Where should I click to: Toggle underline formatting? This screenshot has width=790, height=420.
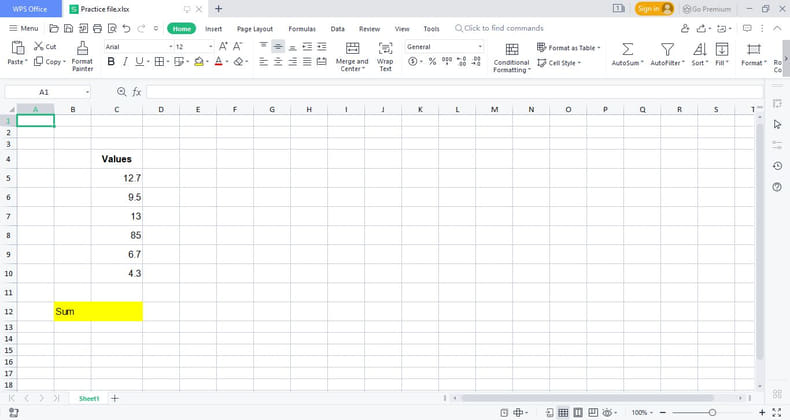(x=139, y=61)
